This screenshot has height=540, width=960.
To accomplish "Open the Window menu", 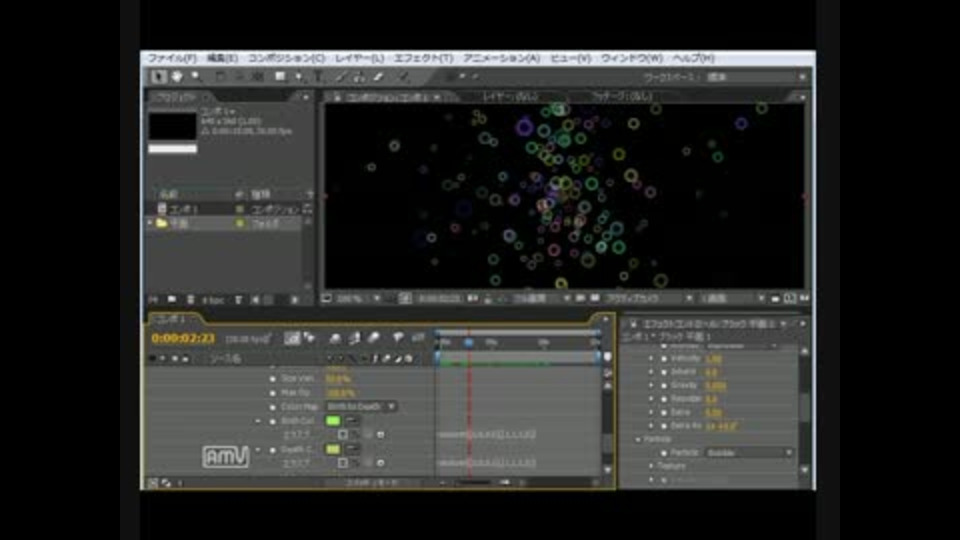I will click(632, 58).
